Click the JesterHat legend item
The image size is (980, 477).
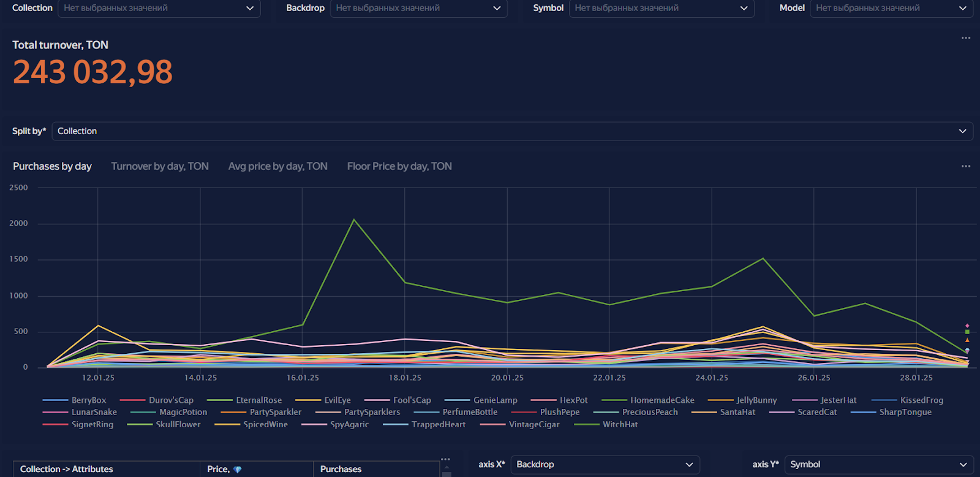824,400
